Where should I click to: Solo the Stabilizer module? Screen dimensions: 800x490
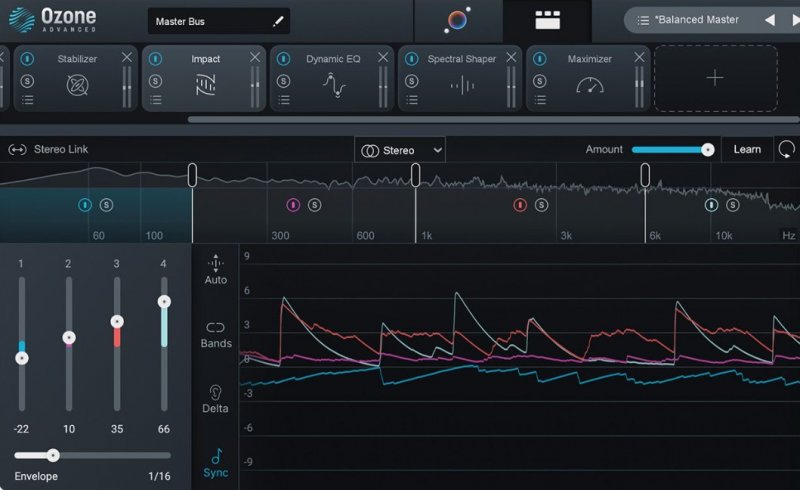pos(28,81)
